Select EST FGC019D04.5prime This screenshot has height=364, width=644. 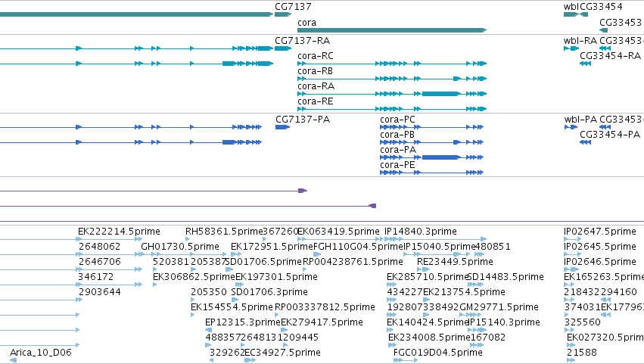tap(438, 353)
